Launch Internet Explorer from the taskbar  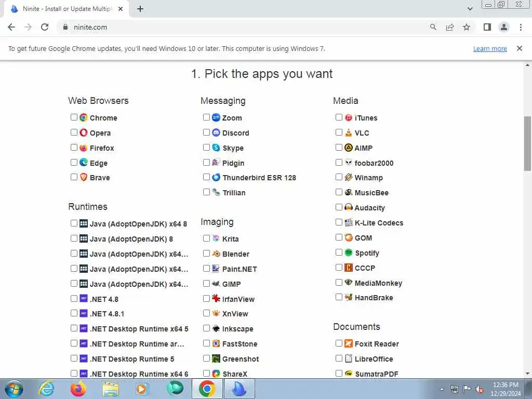pyautogui.click(x=46, y=389)
